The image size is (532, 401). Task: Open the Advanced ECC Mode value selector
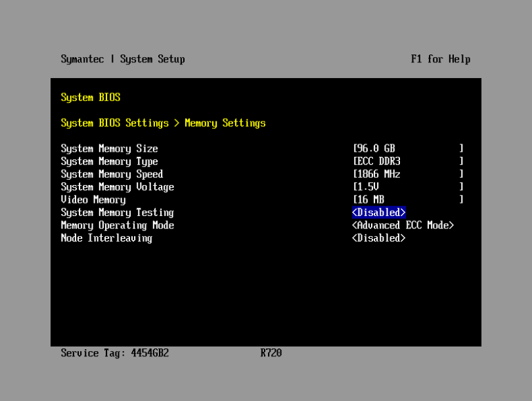[x=403, y=225]
